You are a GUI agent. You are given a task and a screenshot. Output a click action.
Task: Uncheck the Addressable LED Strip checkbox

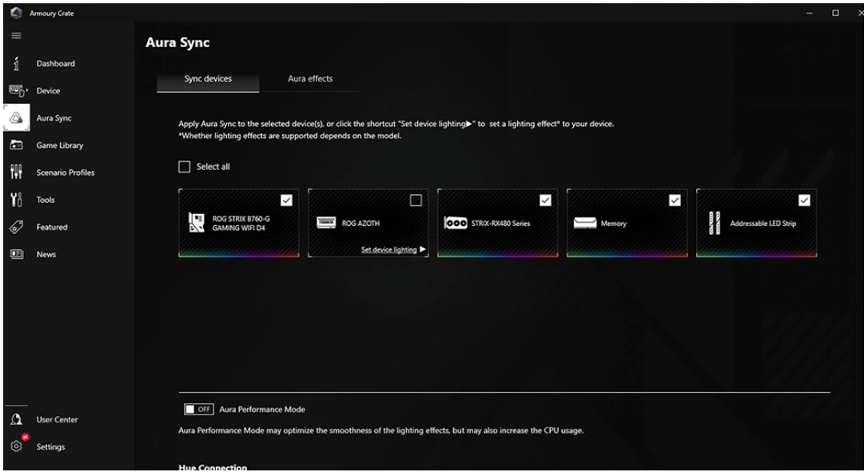(804, 200)
